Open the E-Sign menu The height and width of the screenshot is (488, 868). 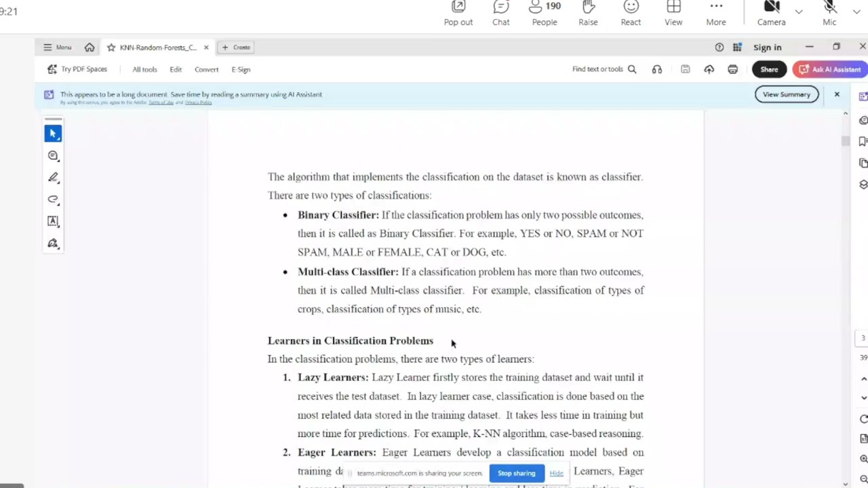click(241, 69)
